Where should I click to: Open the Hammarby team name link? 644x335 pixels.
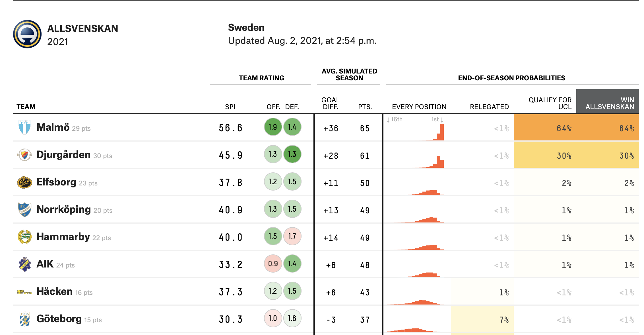point(63,237)
